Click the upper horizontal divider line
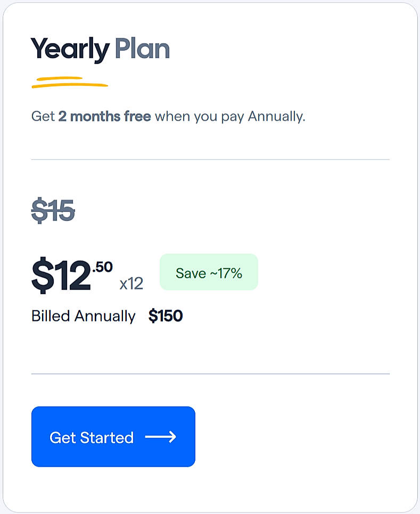 pyautogui.click(x=210, y=159)
